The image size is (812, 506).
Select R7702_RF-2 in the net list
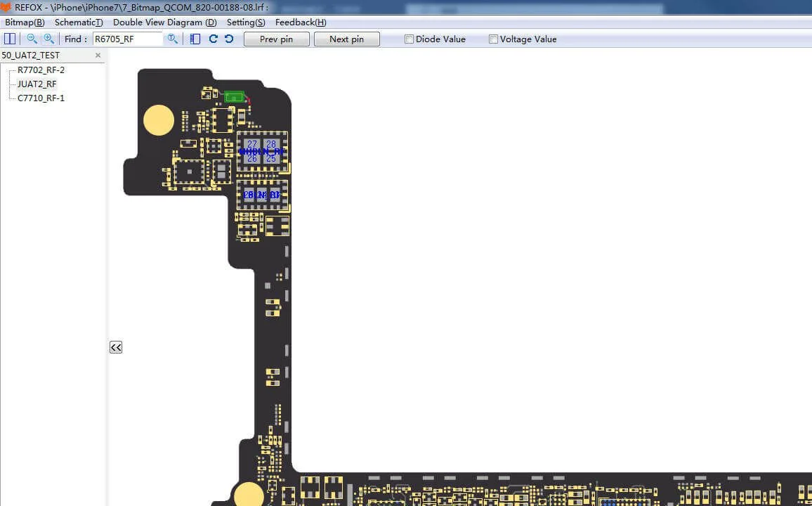click(x=41, y=70)
